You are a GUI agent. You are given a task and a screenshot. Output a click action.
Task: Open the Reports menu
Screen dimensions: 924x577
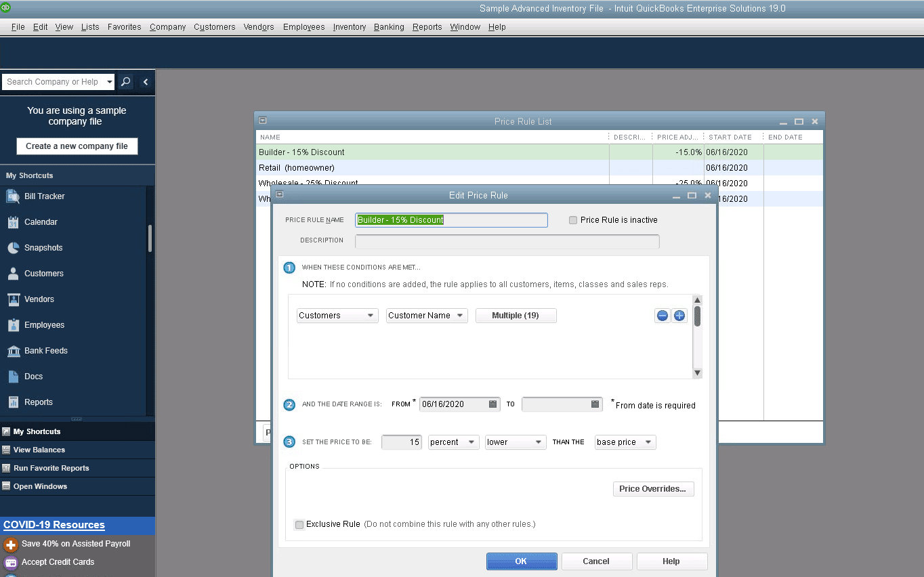[427, 27]
